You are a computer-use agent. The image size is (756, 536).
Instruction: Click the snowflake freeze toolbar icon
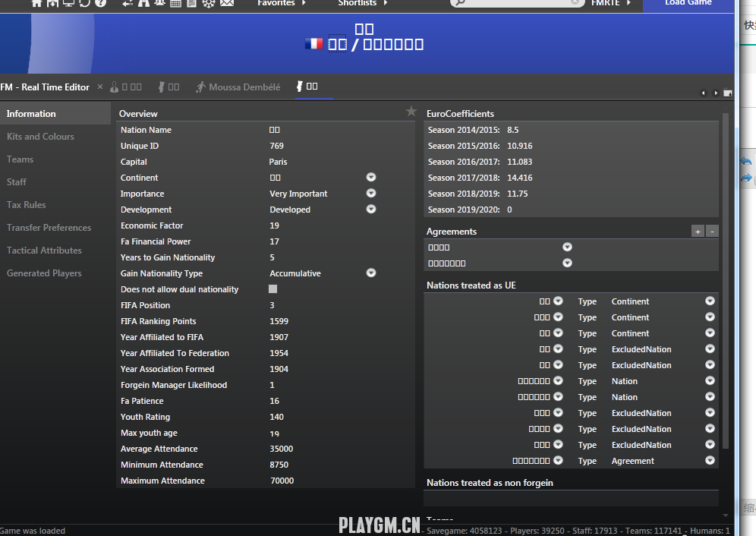[x=209, y=3]
